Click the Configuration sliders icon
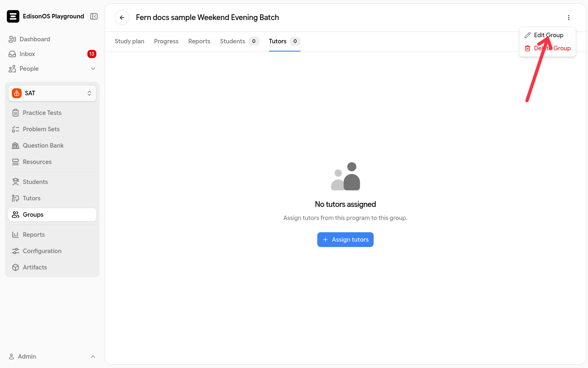This screenshot has height=368, width=588. 16,251
